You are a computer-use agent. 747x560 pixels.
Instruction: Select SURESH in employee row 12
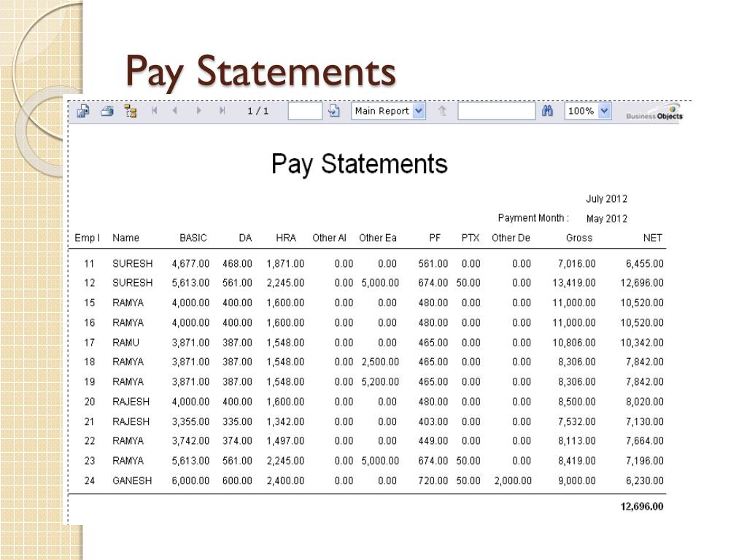point(133,282)
